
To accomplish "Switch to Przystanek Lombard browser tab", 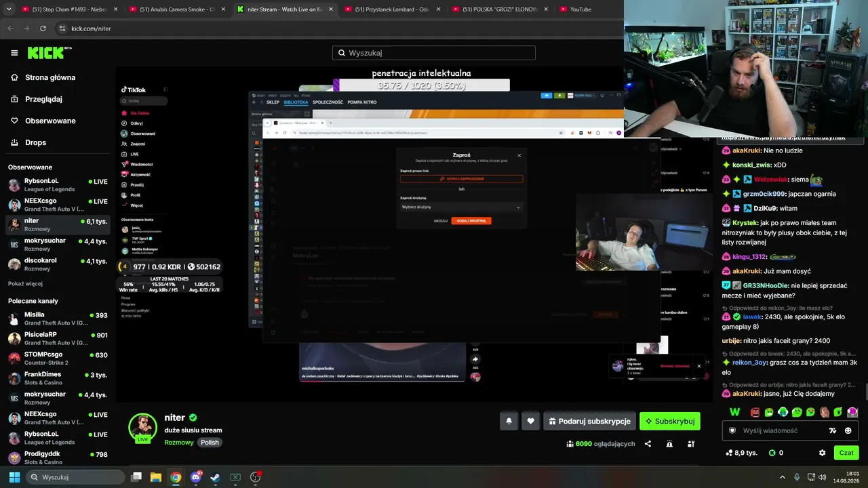I will [x=393, y=9].
